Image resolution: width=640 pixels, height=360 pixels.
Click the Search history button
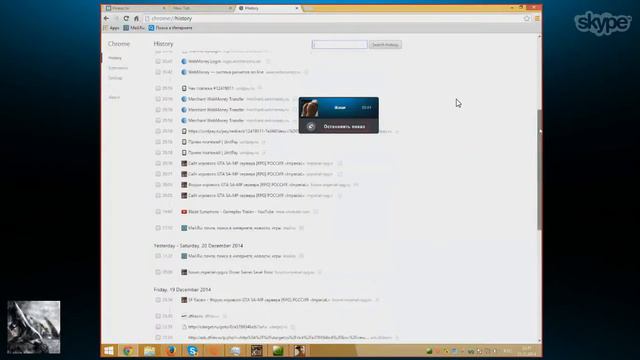(385, 44)
